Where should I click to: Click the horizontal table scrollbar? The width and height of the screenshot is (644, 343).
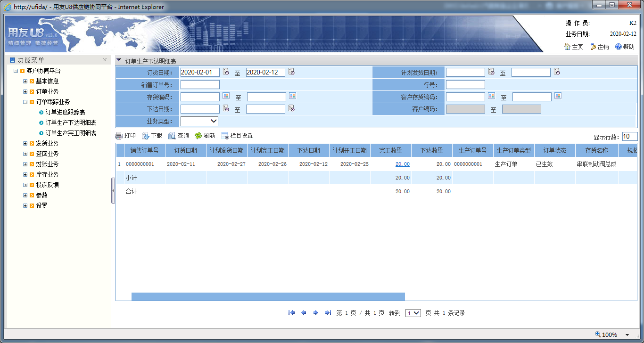pyautogui.click(x=268, y=296)
